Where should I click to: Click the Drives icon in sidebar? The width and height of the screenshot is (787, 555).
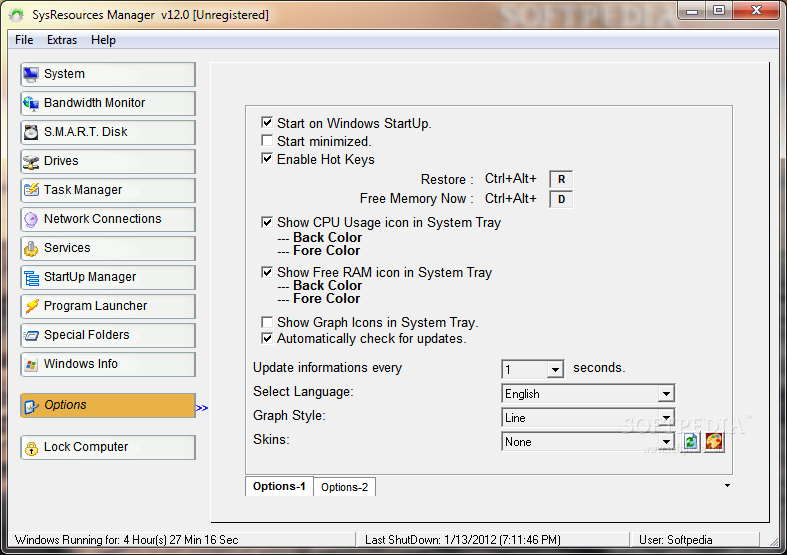(x=31, y=162)
